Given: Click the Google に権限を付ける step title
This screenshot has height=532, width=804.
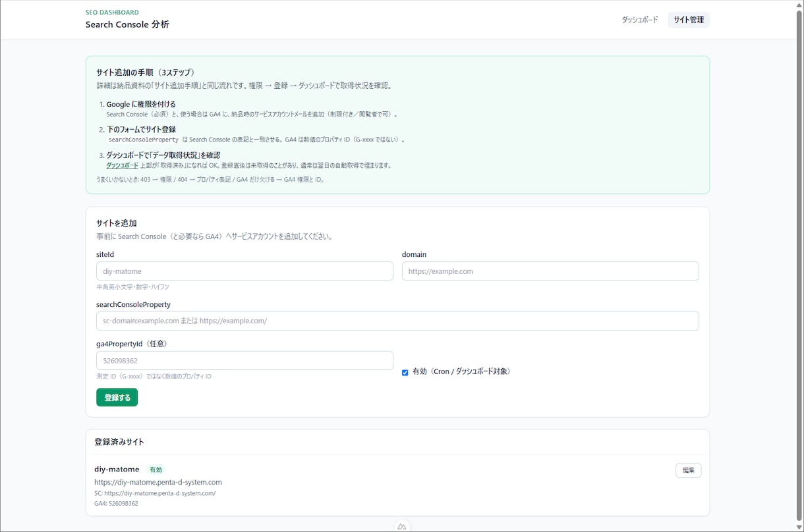Looking at the screenshot, I should coord(141,104).
